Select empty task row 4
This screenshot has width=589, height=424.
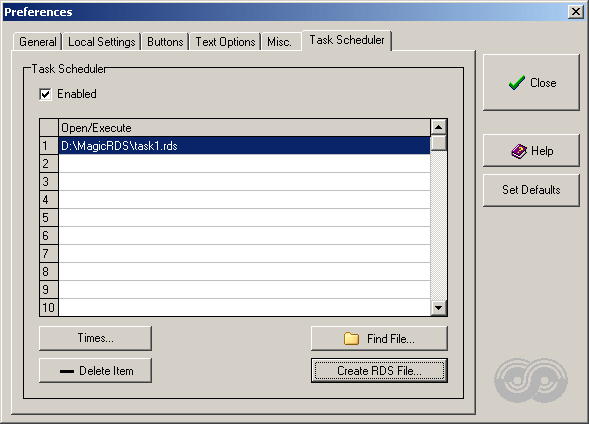click(x=244, y=200)
